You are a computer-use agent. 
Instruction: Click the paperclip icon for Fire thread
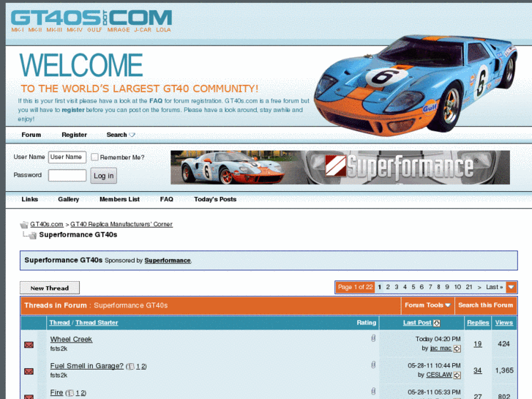coord(373,391)
